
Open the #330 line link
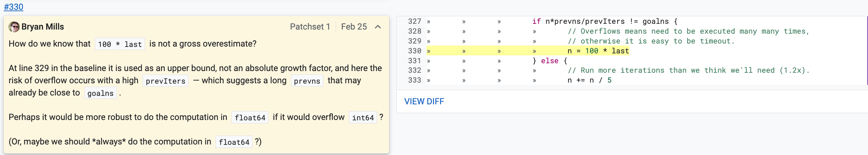click(14, 7)
